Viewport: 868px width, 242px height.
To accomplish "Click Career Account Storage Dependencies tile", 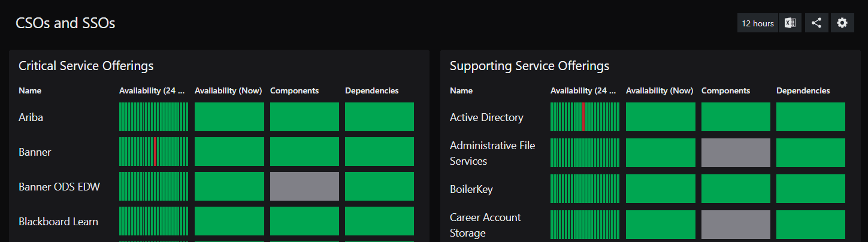I will [x=810, y=225].
